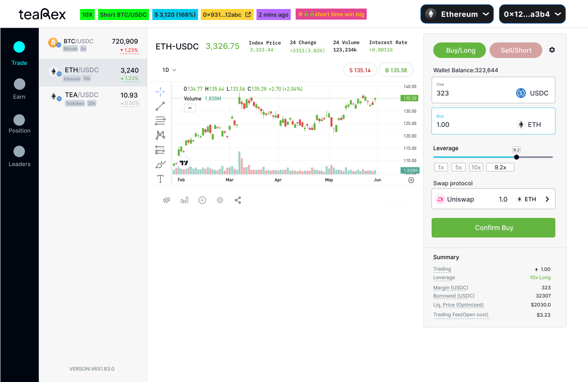Click the Use USDC amount field
This screenshot has height=382, width=588.
[474, 93]
